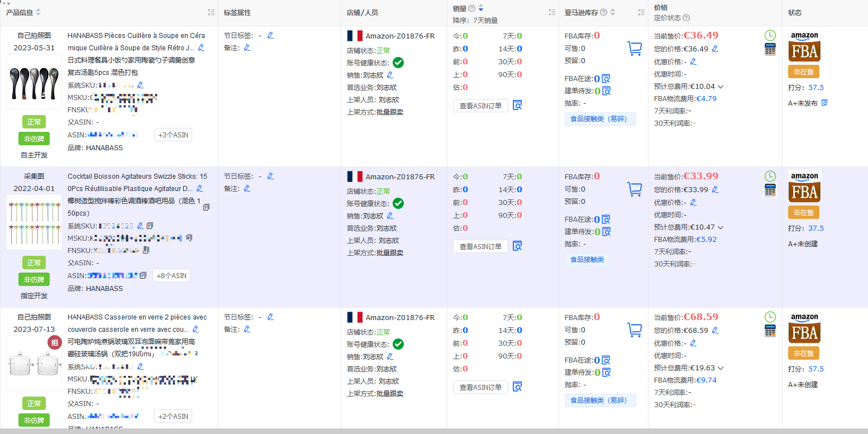This screenshot has height=434, width=868.
Task: Click 查看ASIN订单 in the €36.49 row
Action: 480,106
